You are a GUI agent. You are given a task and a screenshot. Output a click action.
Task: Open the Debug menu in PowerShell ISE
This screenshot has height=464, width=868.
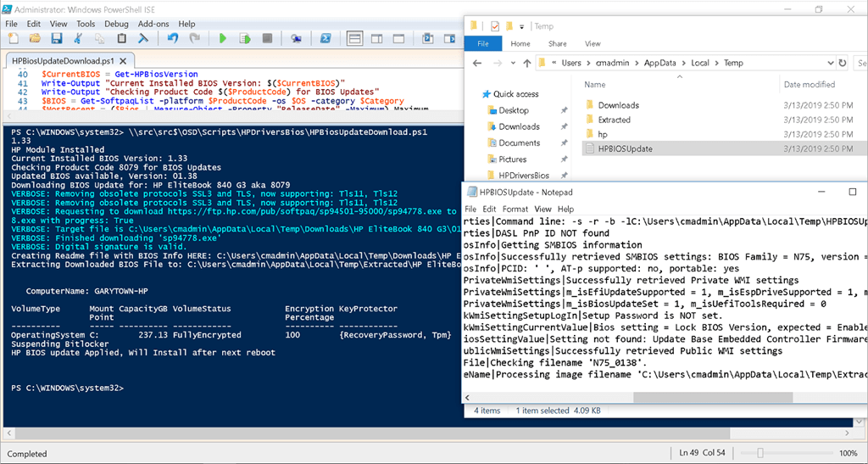tap(116, 24)
